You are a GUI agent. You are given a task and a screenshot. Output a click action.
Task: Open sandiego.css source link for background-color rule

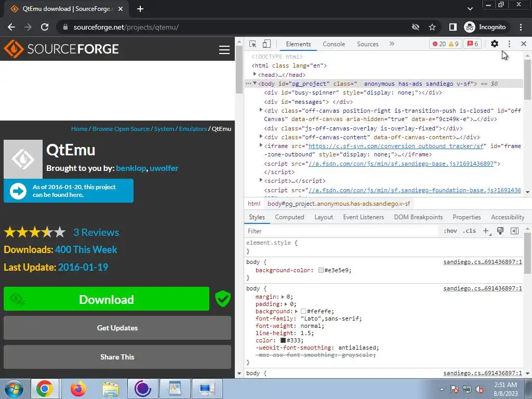pos(483,262)
